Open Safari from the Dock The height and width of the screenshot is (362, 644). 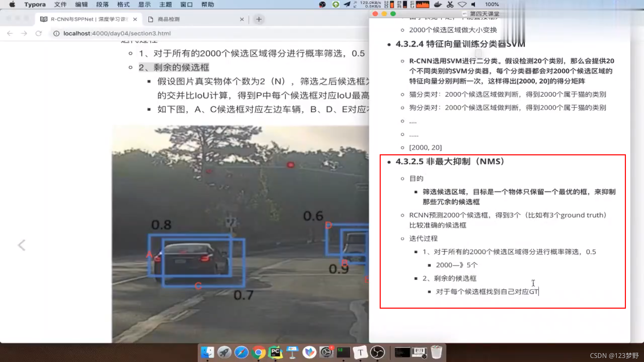pos(241,352)
